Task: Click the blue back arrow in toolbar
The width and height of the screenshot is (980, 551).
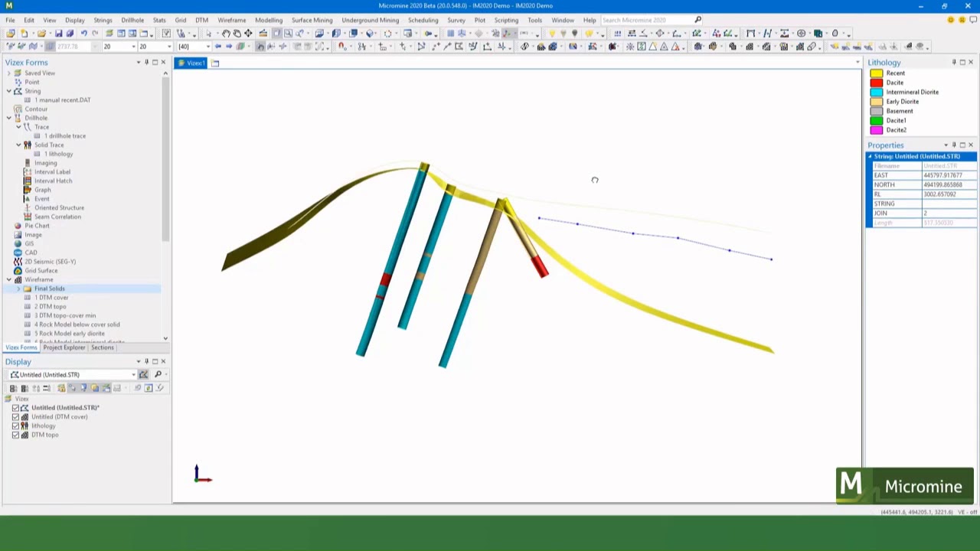Action: [x=218, y=47]
